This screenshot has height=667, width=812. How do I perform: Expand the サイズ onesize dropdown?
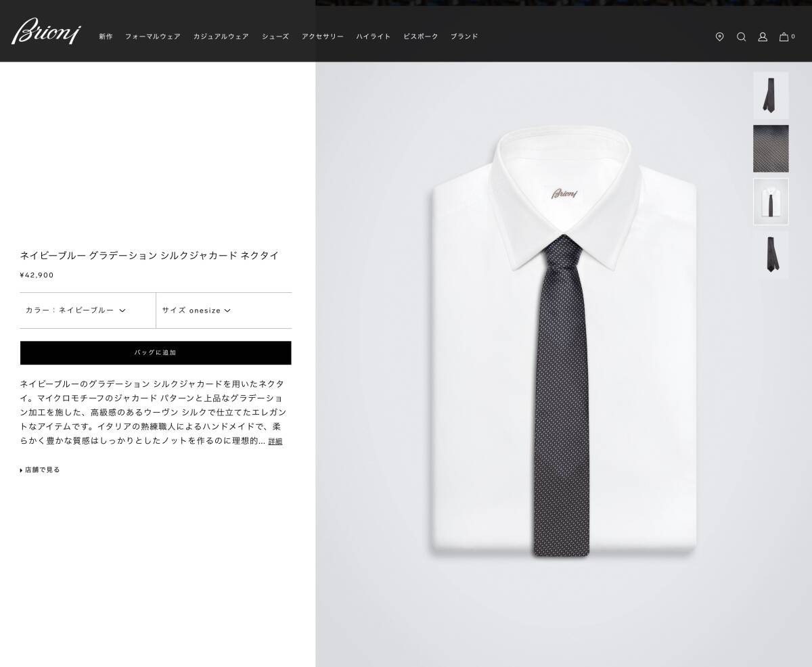coord(224,310)
